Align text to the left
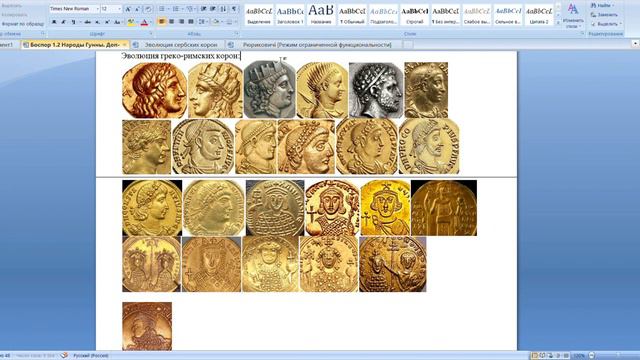Screen dimensions: 640x360 [162, 22]
